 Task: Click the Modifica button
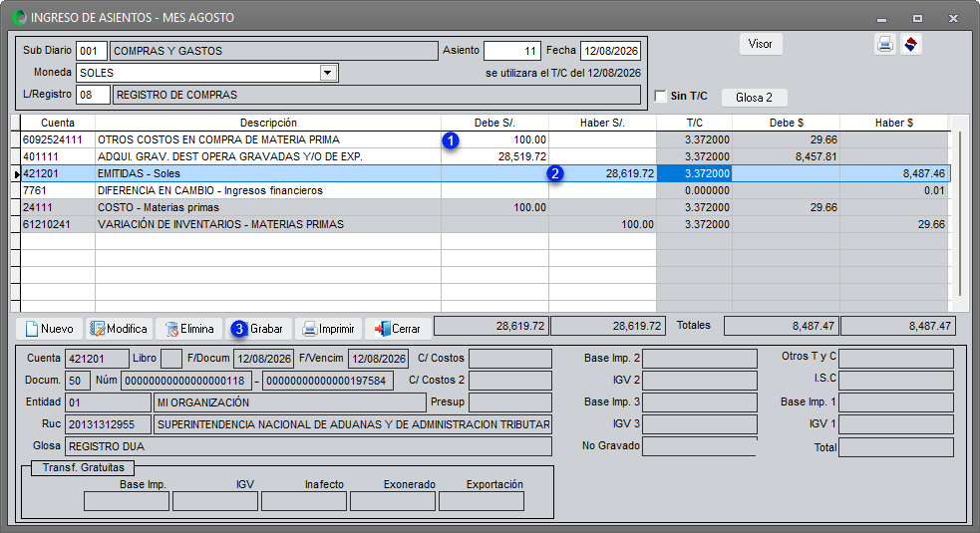point(118,329)
